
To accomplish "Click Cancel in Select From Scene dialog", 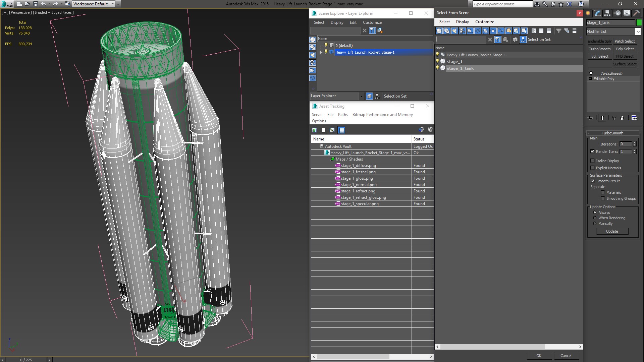I will (566, 356).
